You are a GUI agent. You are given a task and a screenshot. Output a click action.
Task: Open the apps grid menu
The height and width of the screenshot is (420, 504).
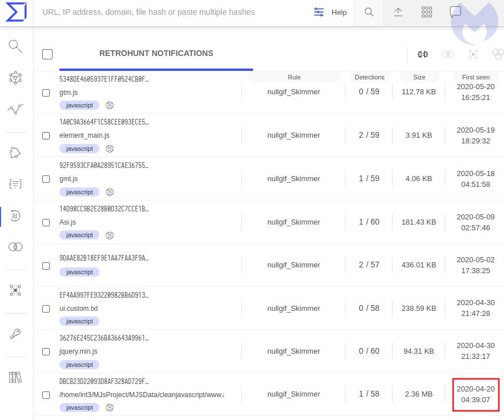[x=426, y=13]
